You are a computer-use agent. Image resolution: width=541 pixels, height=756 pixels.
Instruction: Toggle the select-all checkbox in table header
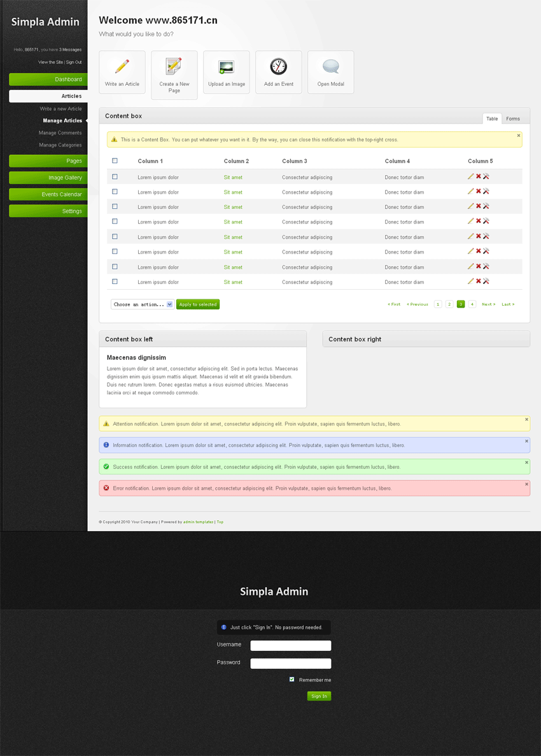[x=115, y=161]
